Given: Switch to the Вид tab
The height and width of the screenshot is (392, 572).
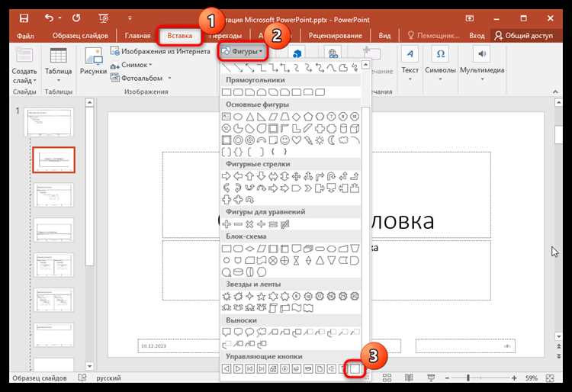Looking at the screenshot, I should [384, 36].
